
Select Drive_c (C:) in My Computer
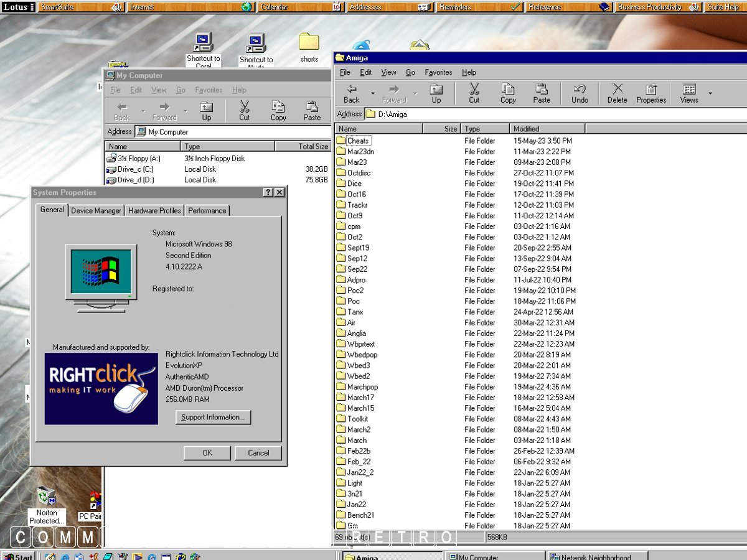tap(135, 169)
